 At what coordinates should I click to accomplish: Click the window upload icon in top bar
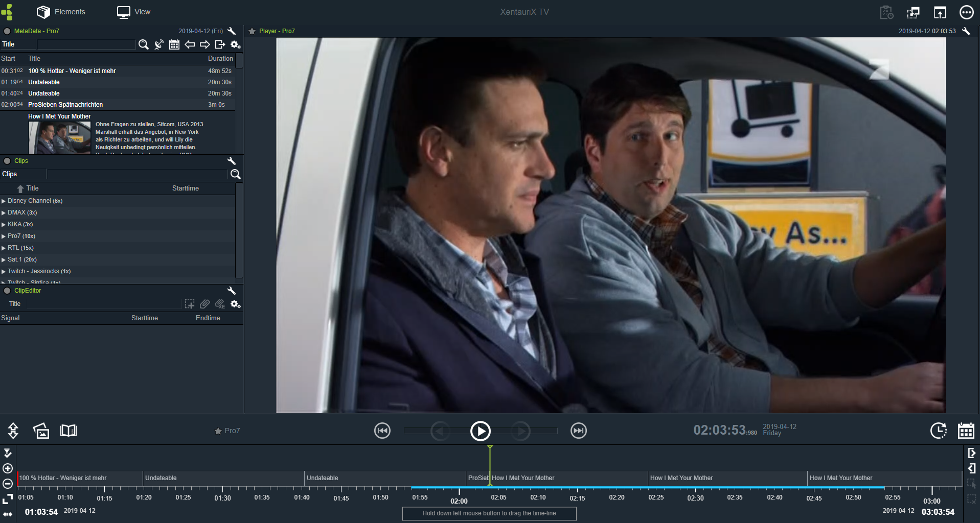[x=940, y=12]
